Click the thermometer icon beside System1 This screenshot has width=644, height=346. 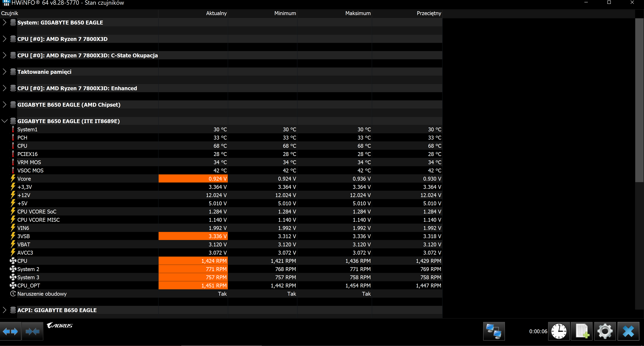coord(13,129)
